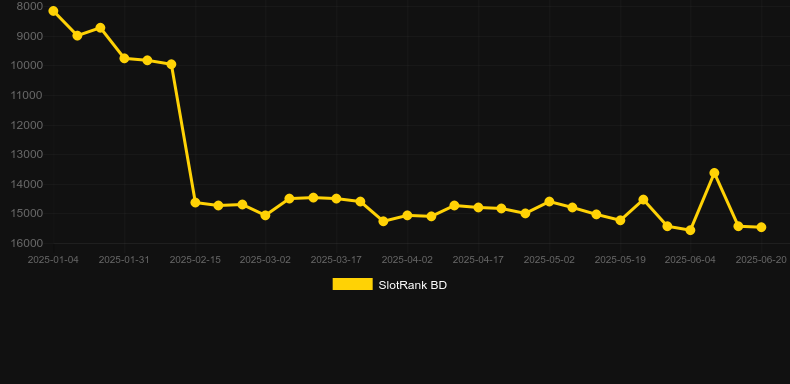Image resolution: width=790 pixels, height=384 pixels.
Task: Select the data point above 2025-06-04
Action: 690,230
